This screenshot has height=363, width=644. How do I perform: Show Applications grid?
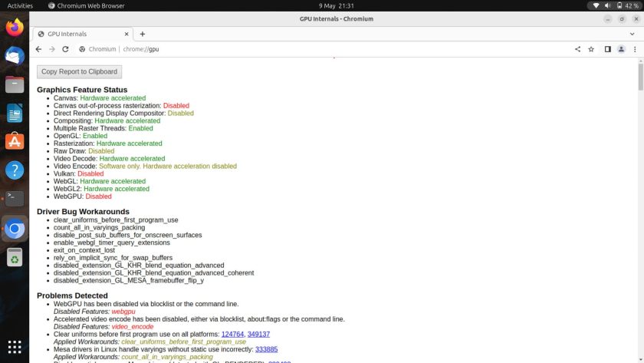15,347
